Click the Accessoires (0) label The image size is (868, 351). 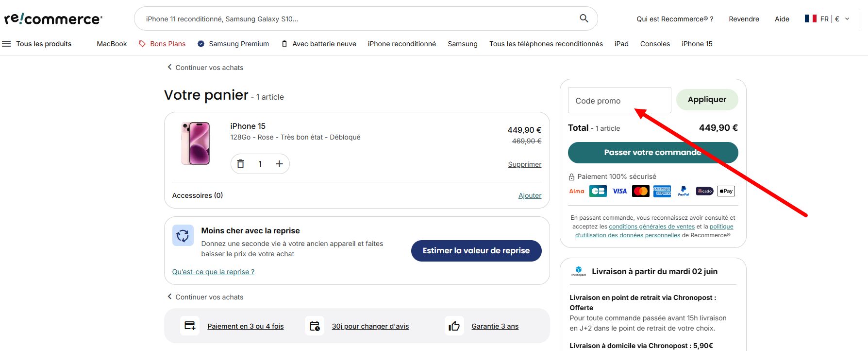(198, 195)
